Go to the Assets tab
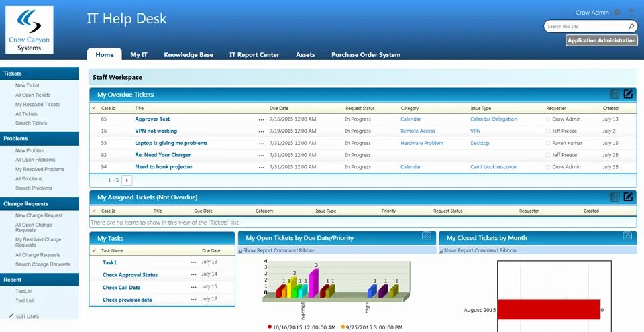The height and width of the screenshot is (332, 644). pos(305,54)
